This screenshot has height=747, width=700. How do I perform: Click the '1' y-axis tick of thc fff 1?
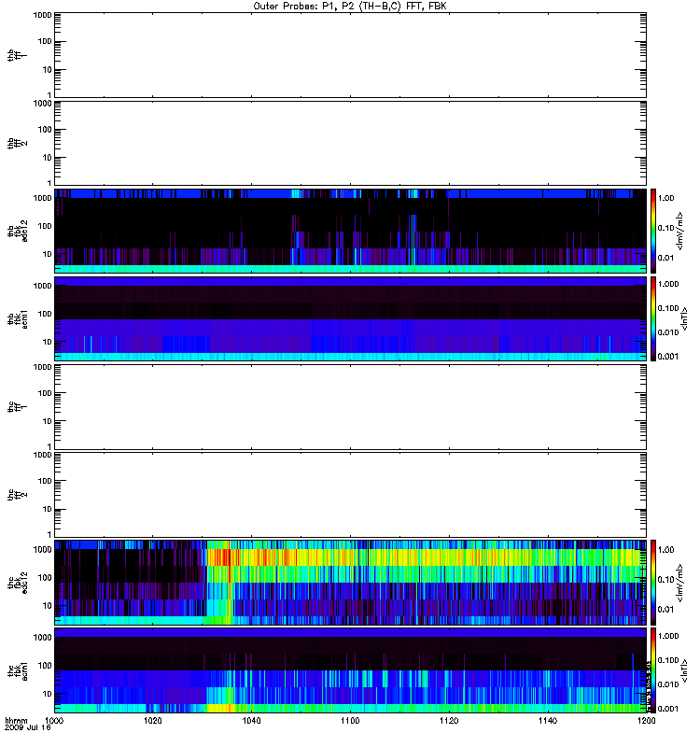[49, 446]
